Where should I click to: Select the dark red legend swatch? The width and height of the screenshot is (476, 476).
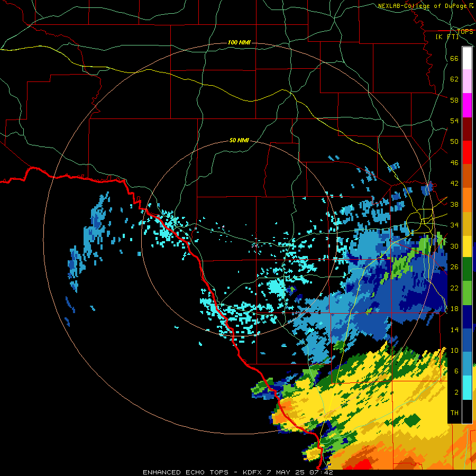point(467,129)
